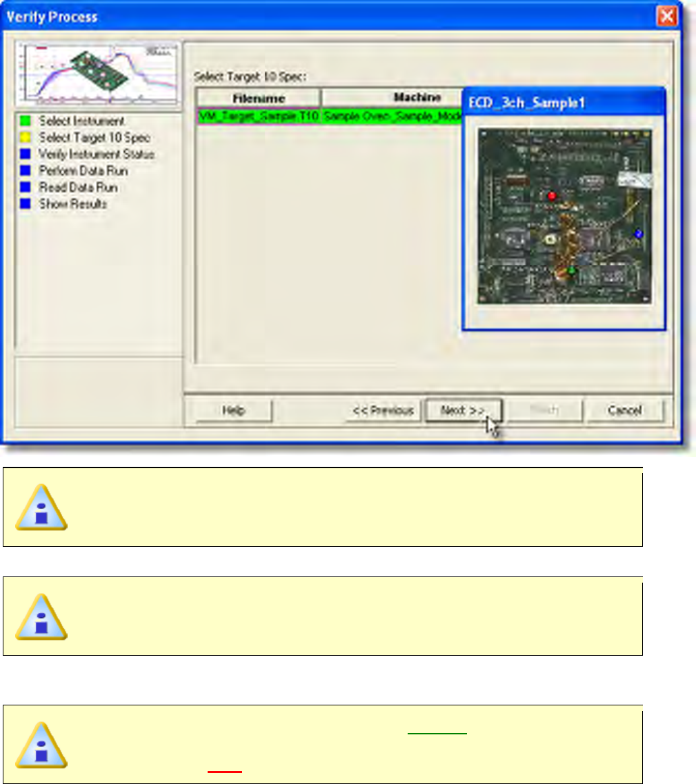696x784 pixels.
Task: Click blue Read Data Run step indicator
Action: [x=25, y=187]
